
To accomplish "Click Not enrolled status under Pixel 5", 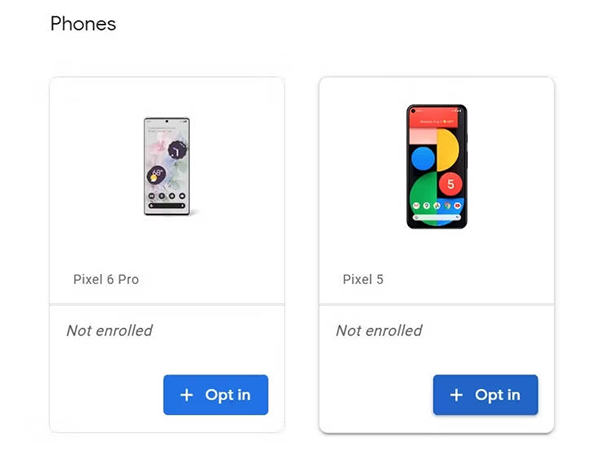I will tap(379, 330).
